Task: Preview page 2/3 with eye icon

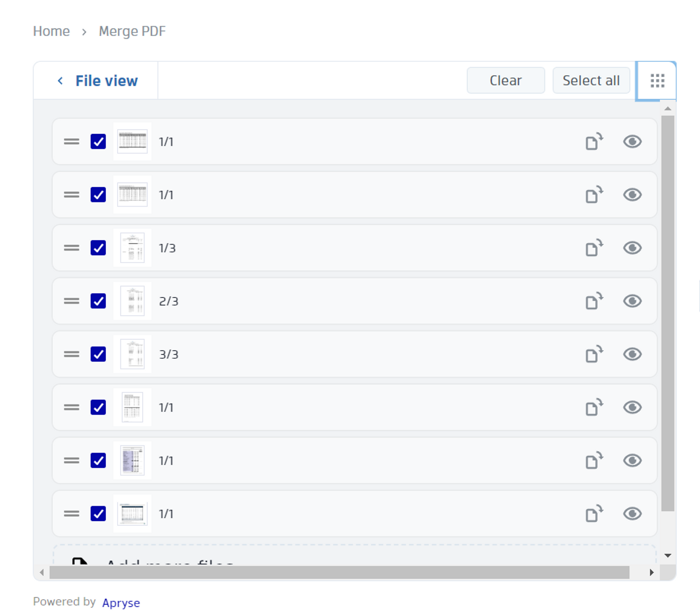Action: [632, 301]
